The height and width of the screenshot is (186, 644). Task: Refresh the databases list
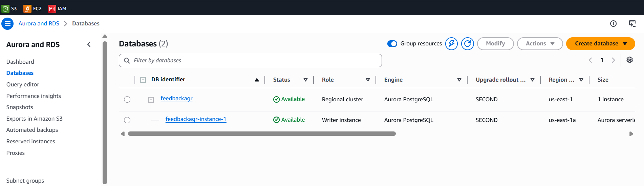(x=468, y=44)
